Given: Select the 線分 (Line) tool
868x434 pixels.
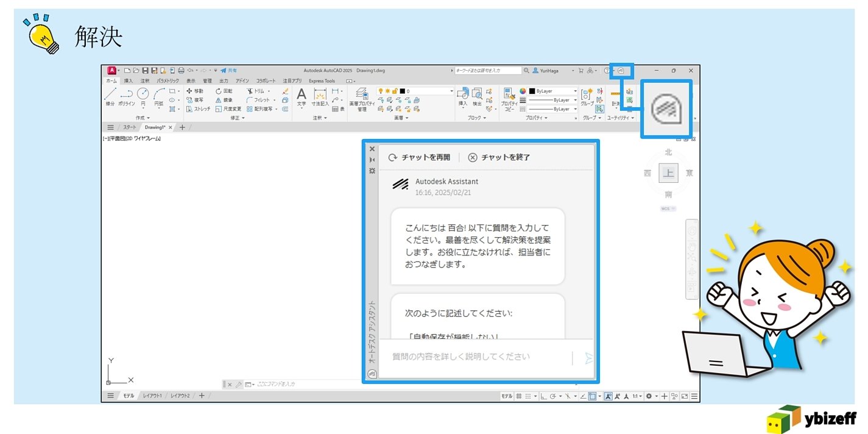Looking at the screenshot, I should (110, 96).
